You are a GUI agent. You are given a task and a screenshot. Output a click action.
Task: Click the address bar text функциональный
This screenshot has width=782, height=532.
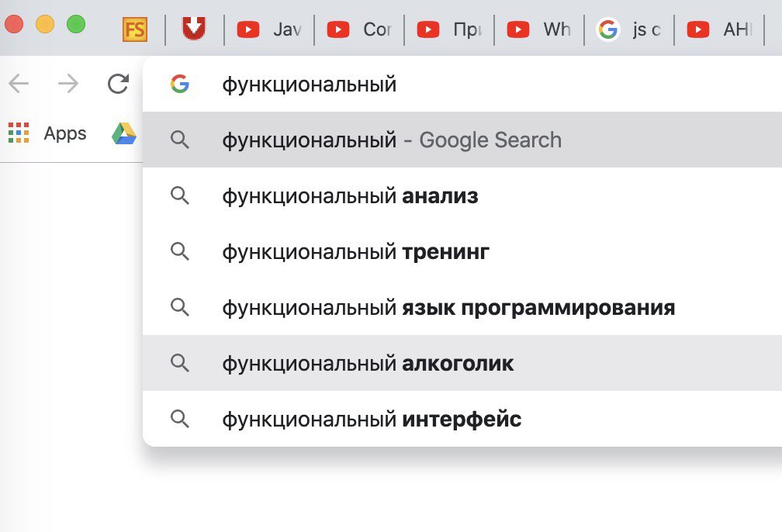tap(310, 85)
